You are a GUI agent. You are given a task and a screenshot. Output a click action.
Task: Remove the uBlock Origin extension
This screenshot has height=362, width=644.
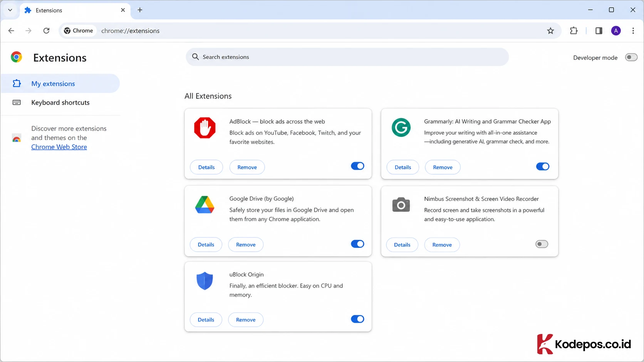(x=246, y=320)
